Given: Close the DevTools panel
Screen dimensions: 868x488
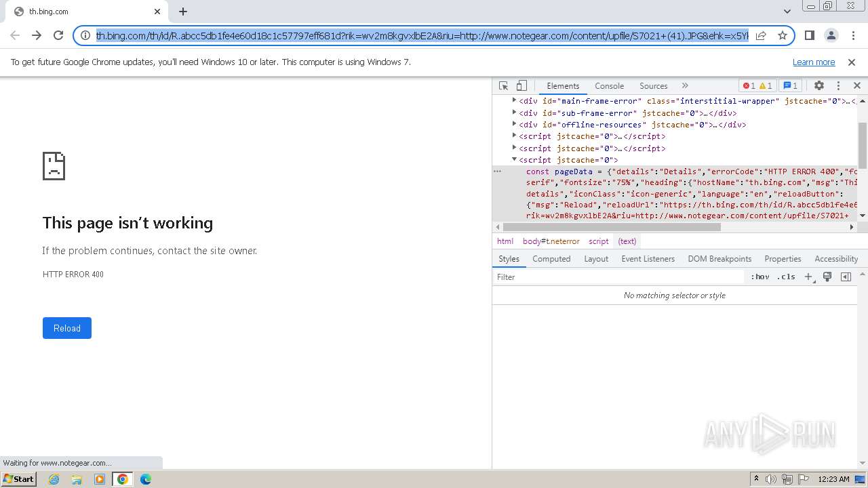Looking at the screenshot, I should click(857, 86).
